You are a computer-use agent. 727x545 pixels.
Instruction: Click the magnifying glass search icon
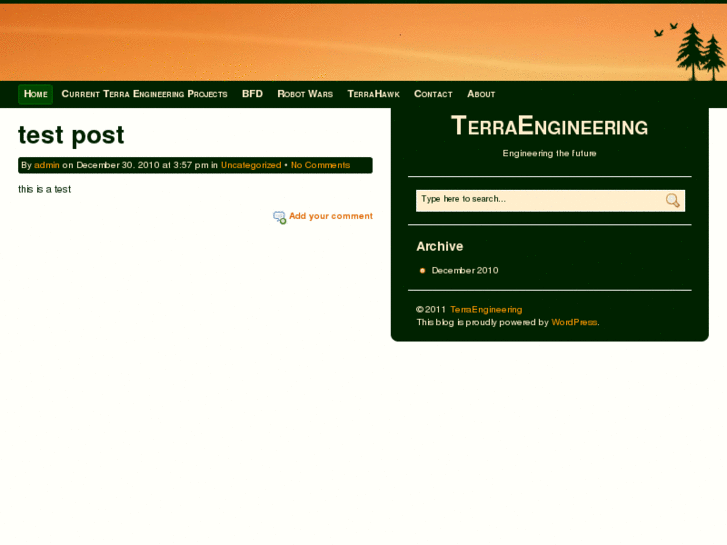[x=673, y=200]
